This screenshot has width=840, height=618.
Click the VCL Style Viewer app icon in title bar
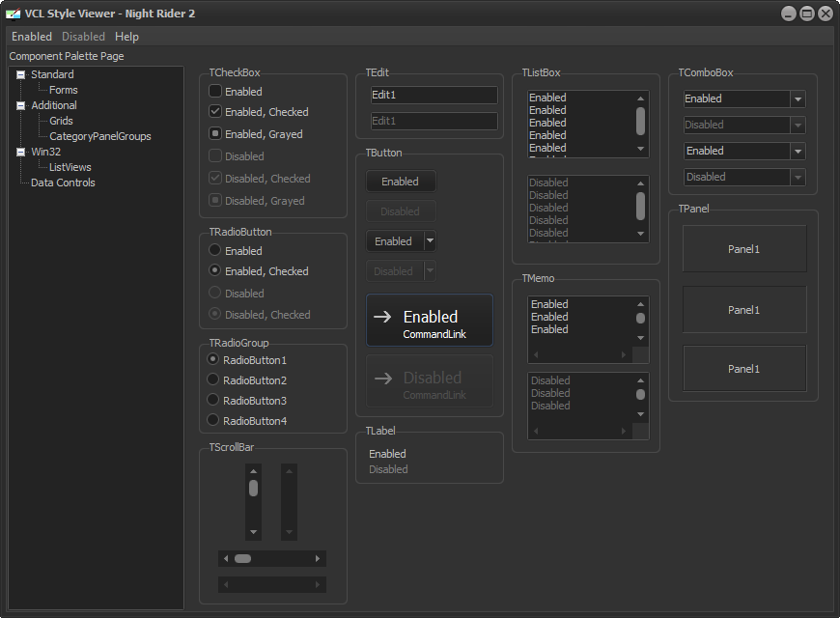[x=13, y=14]
